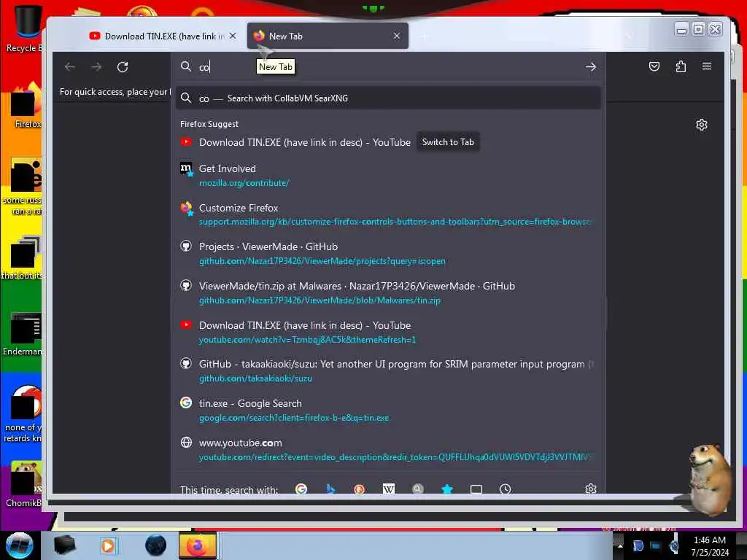
Task: Search this time with Google
Action: point(301,489)
